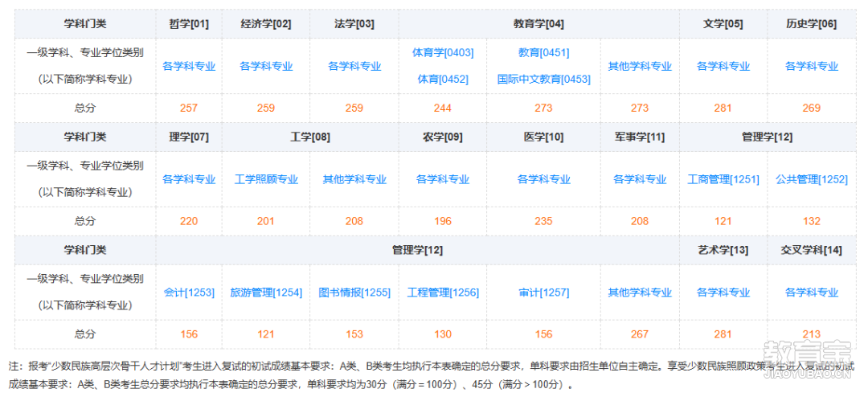Open the 图书情报[1255] link
This screenshot has width=868, height=397.
(x=354, y=293)
